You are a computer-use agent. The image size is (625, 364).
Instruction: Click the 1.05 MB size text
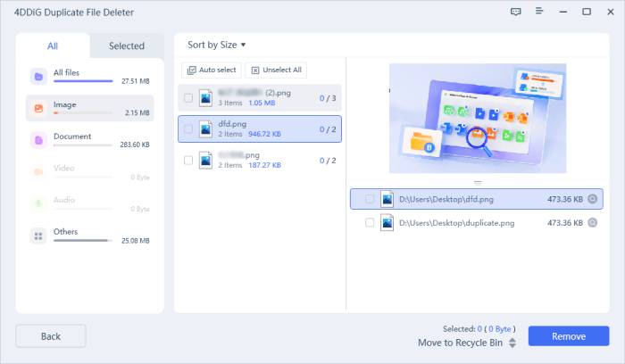(x=262, y=103)
